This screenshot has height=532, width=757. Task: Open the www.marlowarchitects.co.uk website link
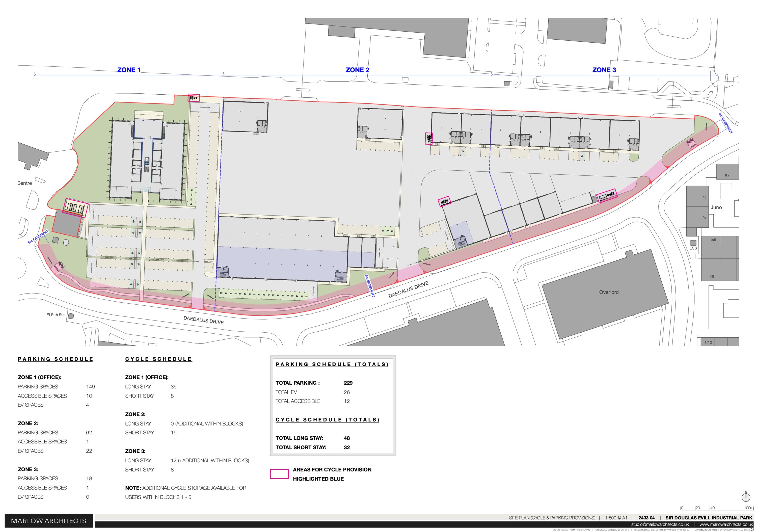[726, 524]
